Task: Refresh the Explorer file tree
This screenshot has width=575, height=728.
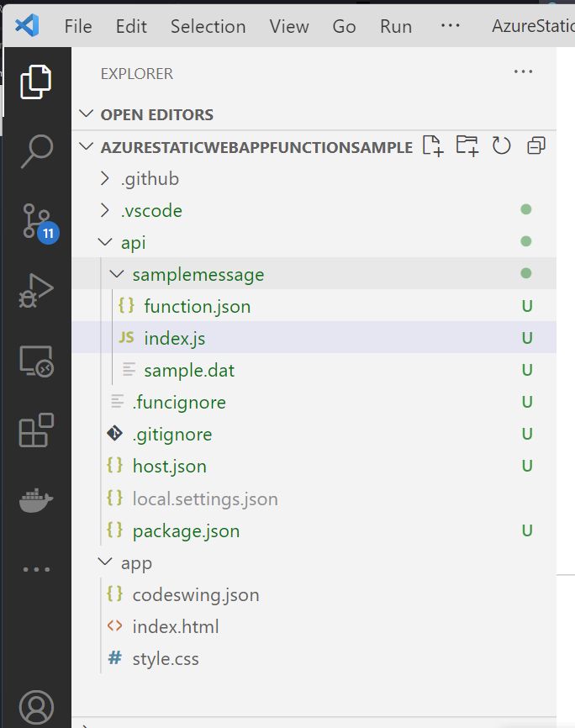Action: click(502, 145)
